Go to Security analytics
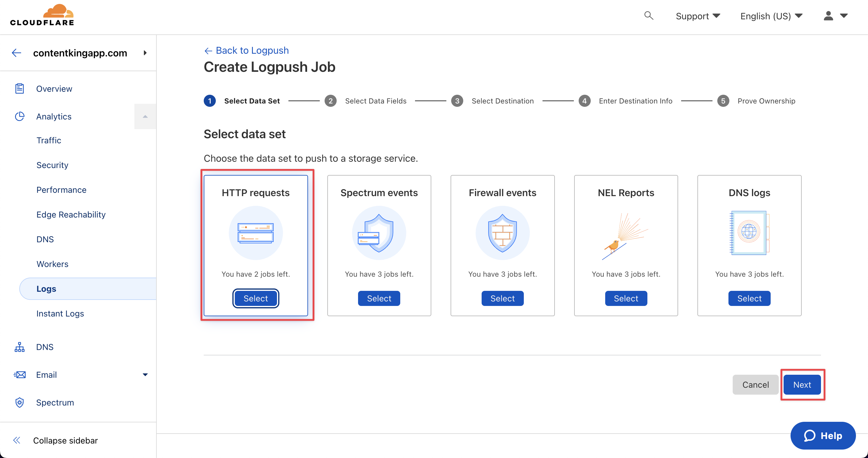868x458 pixels. tap(52, 165)
